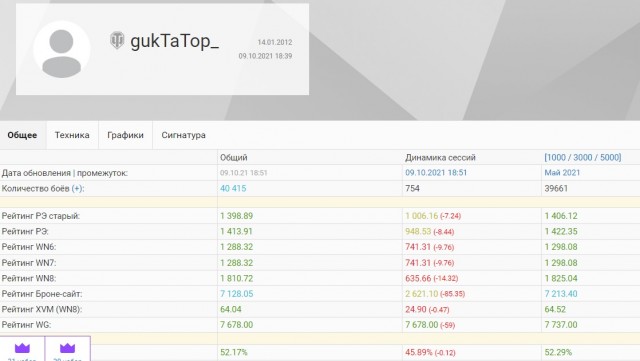The height and width of the screenshot is (361, 640).
Task: Open the Техника tab
Action: (72, 135)
